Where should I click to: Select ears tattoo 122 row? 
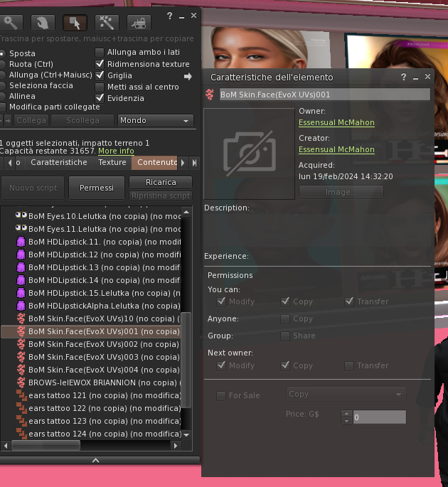click(91, 408)
